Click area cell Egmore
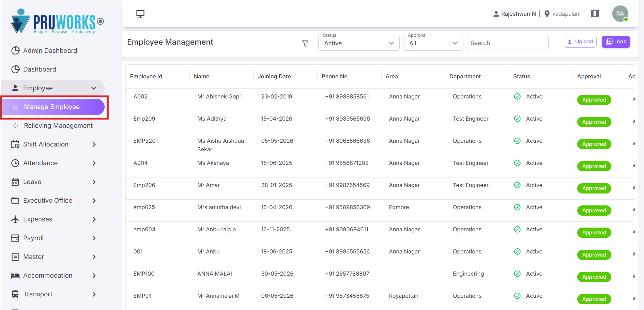 coord(399,207)
